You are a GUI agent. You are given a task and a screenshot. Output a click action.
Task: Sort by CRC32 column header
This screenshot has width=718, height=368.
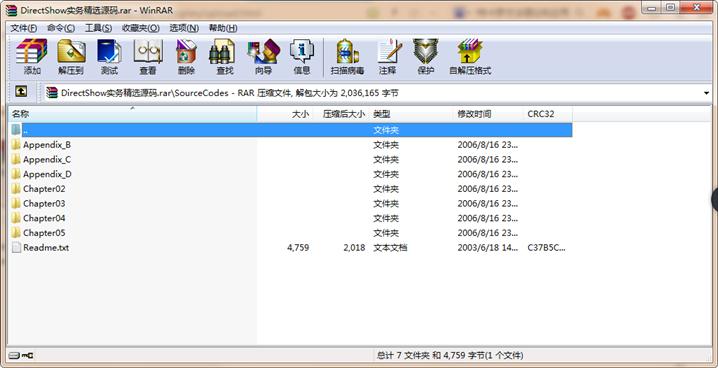pyautogui.click(x=548, y=114)
